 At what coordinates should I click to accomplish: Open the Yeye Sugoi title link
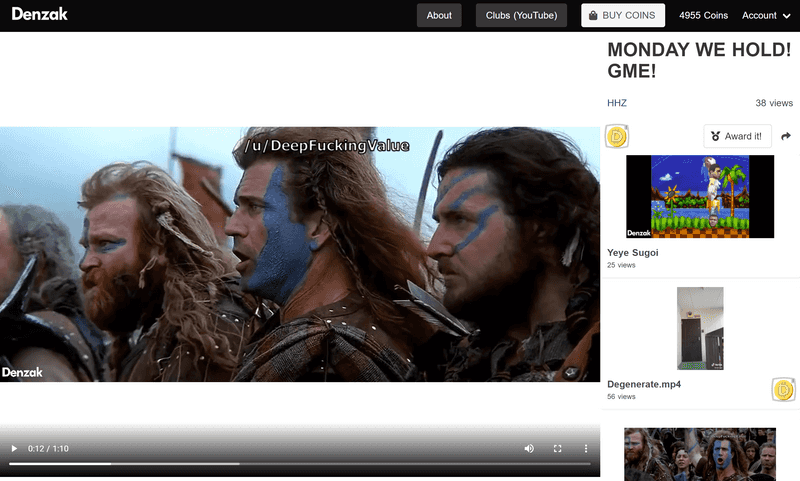click(x=633, y=253)
